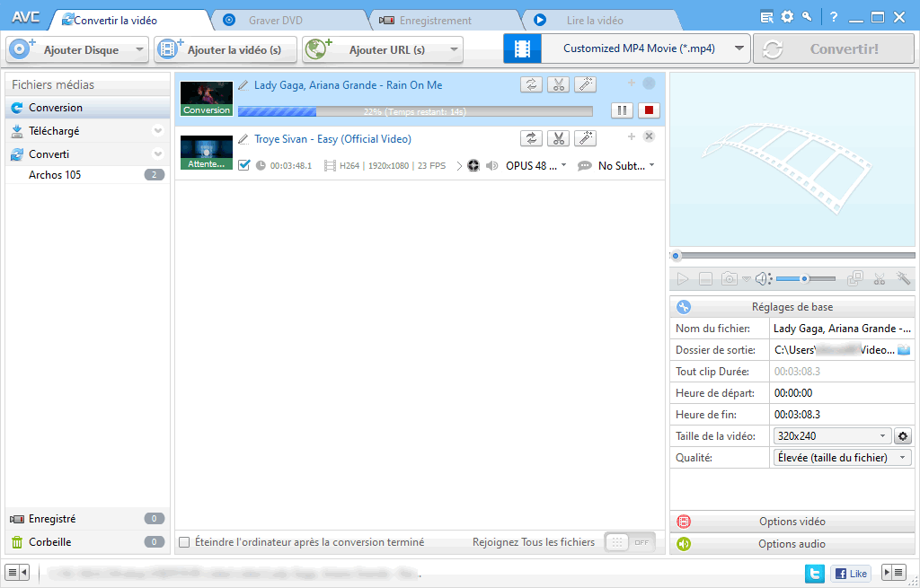
Task: Remove the Troye Sivan video from the list
Action: coord(649,136)
